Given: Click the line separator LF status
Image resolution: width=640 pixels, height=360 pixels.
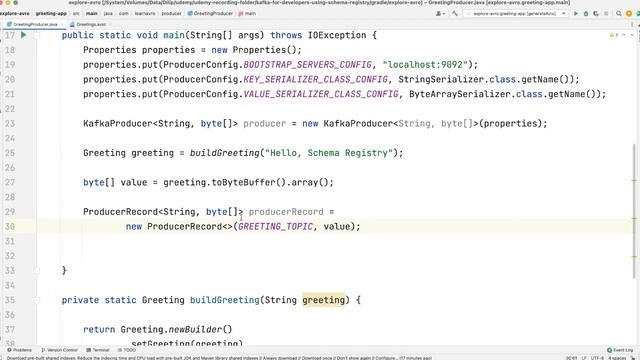Looking at the screenshot, I should [x=584, y=358].
